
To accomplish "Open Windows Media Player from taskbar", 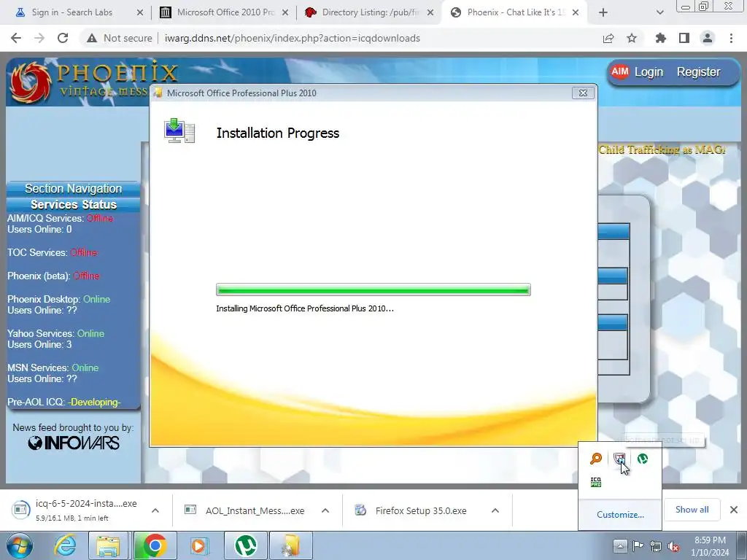I will coord(199,545).
